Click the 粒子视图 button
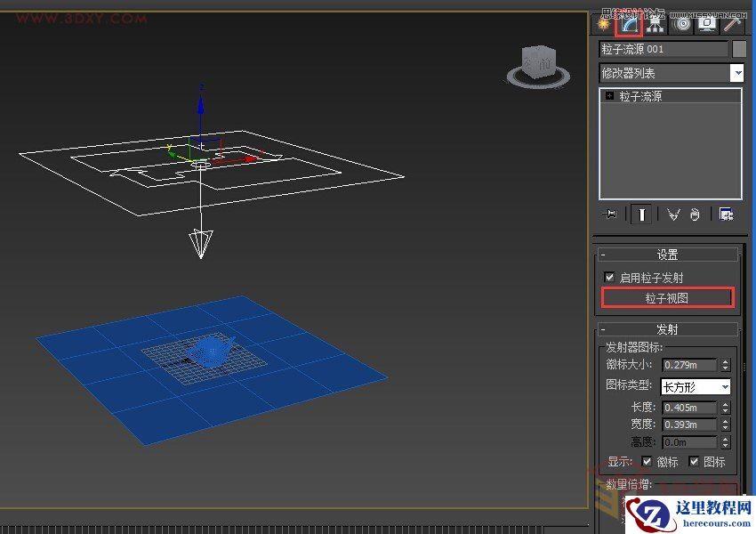This screenshot has width=756, height=534. (668, 297)
